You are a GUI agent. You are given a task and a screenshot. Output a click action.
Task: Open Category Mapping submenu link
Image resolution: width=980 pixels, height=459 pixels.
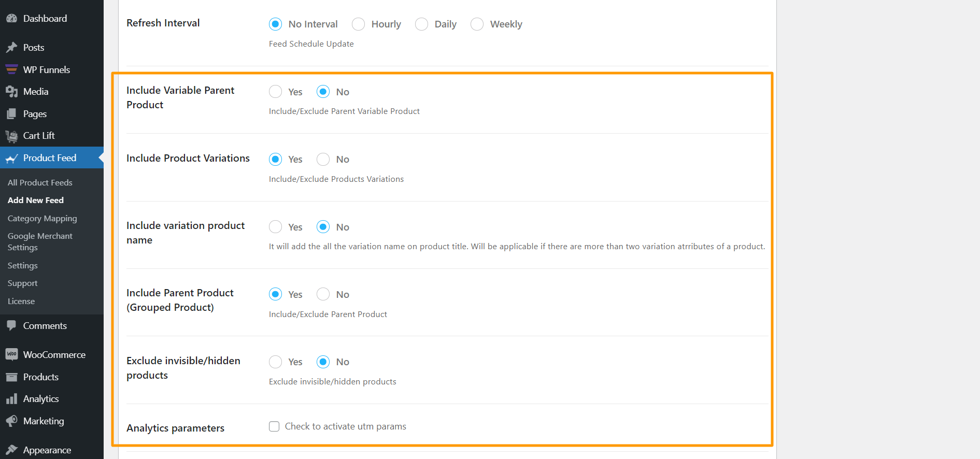(x=42, y=219)
